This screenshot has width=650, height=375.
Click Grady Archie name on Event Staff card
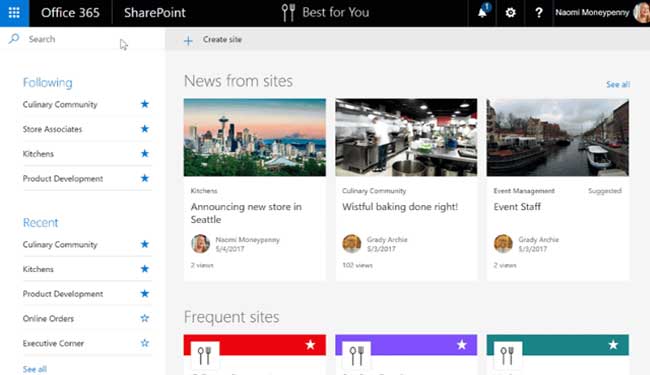pos(538,240)
